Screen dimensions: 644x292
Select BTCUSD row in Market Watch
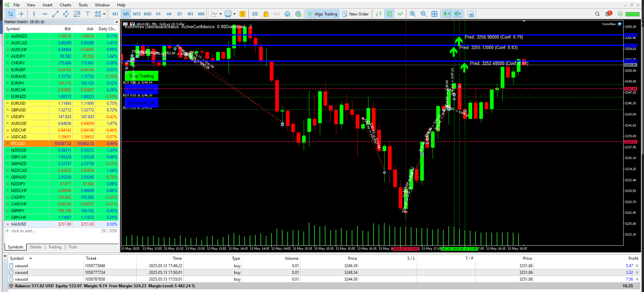[61, 144]
